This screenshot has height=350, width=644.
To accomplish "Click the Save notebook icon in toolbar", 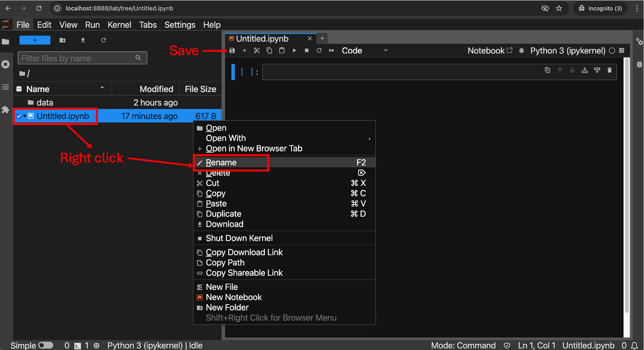I will pos(232,51).
